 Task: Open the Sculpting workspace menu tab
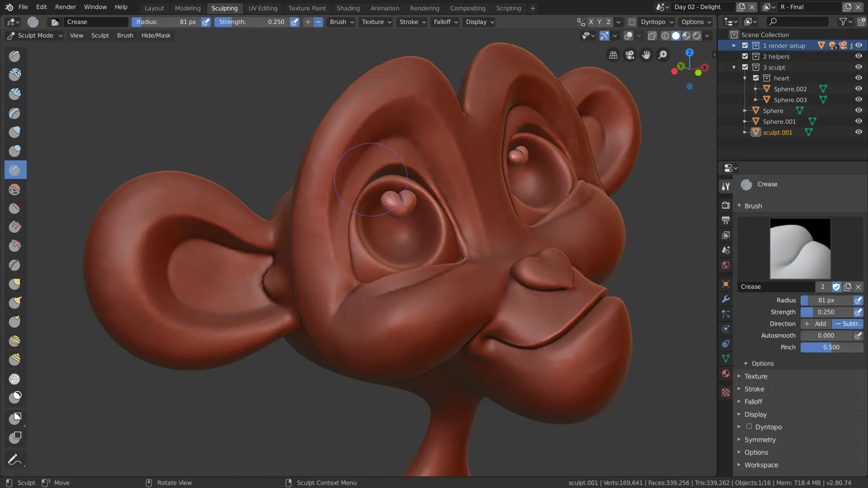point(225,8)
